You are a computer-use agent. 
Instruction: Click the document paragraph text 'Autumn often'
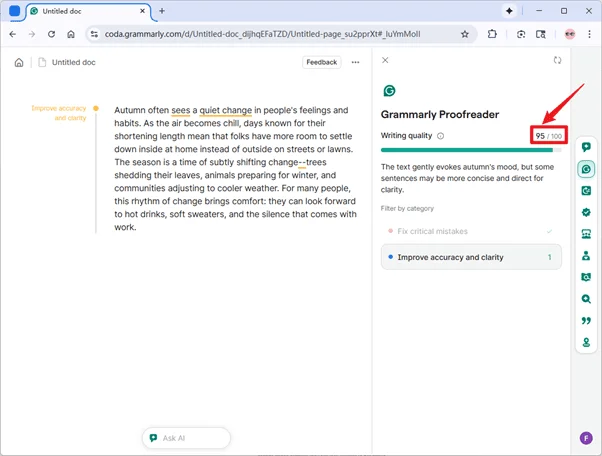click(x=141, y=110)
